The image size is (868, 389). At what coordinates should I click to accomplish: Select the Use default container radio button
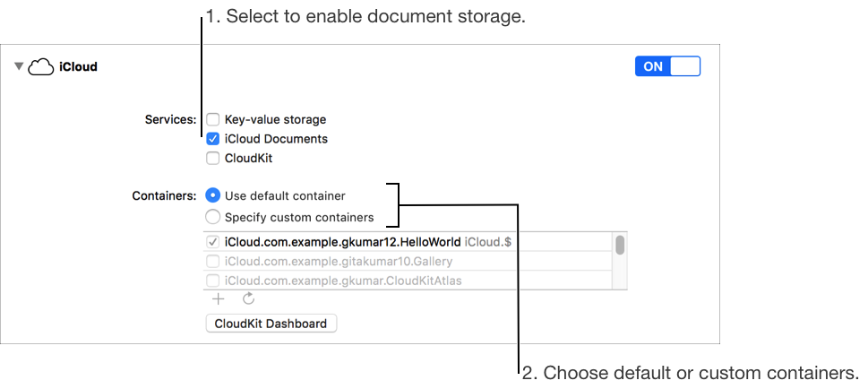pos(213,195)
